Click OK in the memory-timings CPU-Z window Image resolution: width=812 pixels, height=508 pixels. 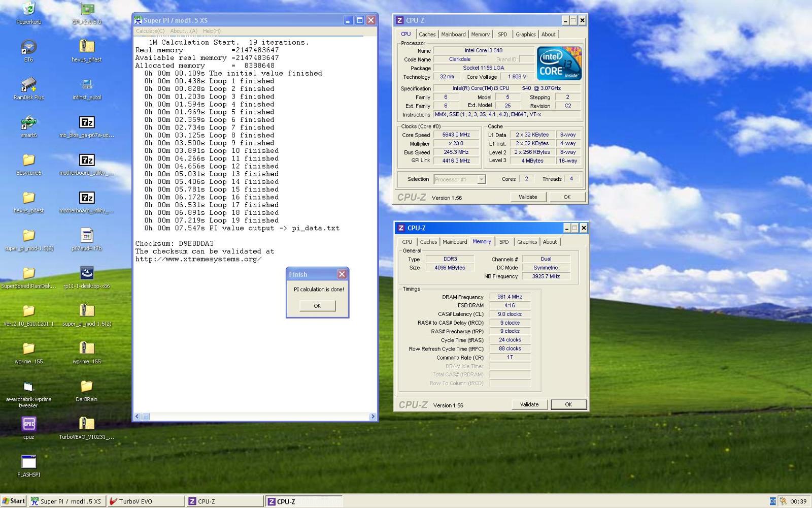point(568,404)
